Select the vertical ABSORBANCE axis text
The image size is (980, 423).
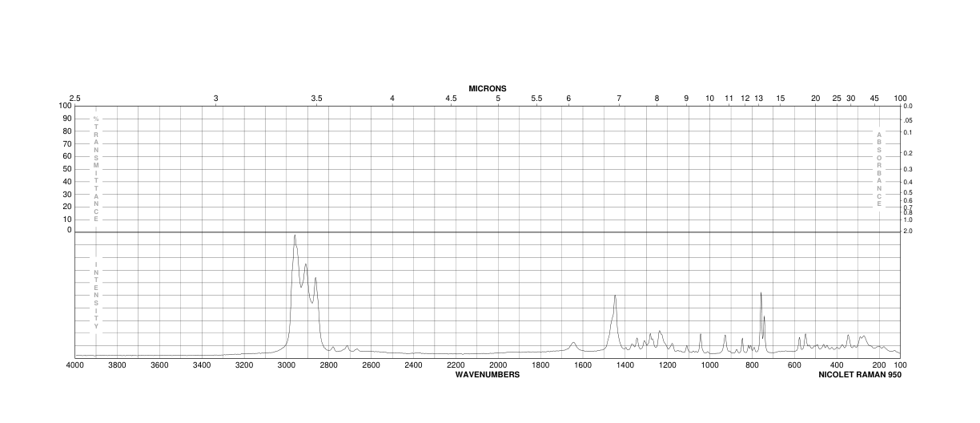click(x=879, y=169)
